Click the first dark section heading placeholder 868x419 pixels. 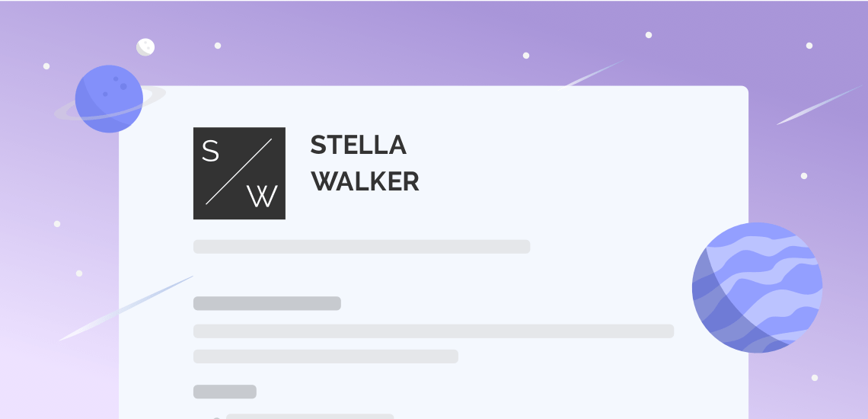pos(266,304)
